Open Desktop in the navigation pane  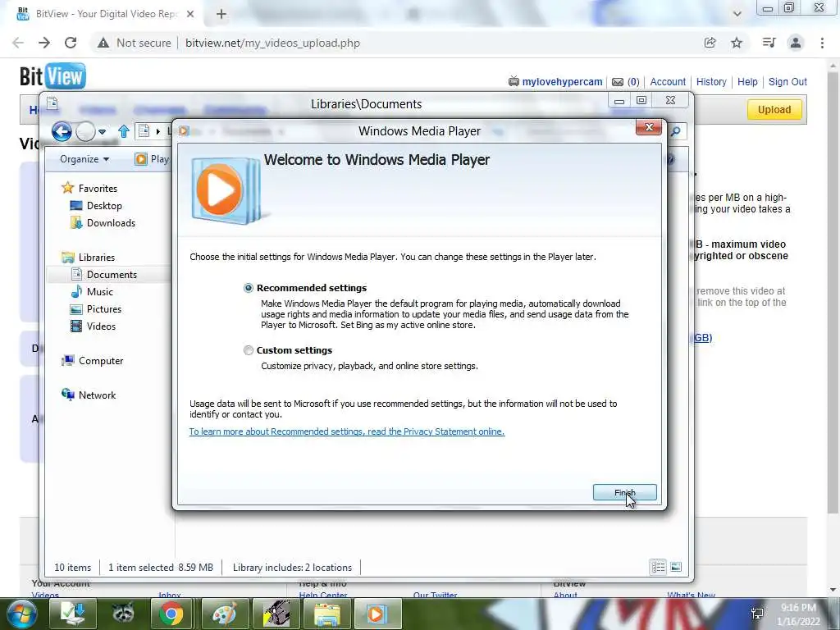[x=97, y=206]
